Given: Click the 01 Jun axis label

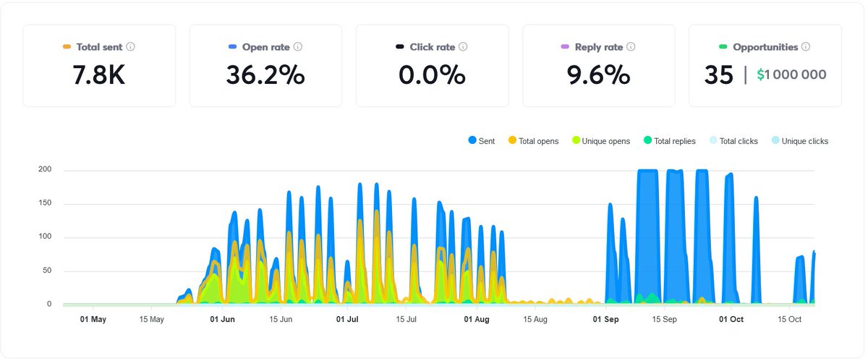Looking at the screenshot, I should tap(222, 319).
